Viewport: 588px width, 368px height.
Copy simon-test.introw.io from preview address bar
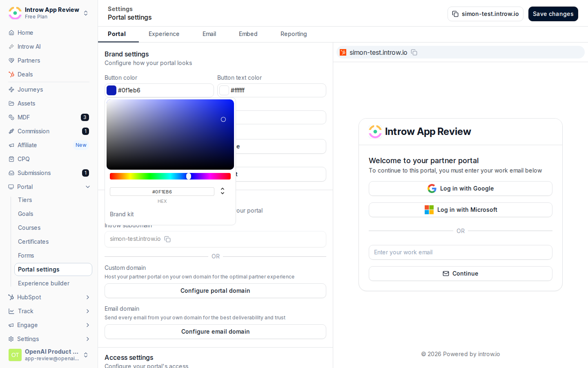pos(414,52)
